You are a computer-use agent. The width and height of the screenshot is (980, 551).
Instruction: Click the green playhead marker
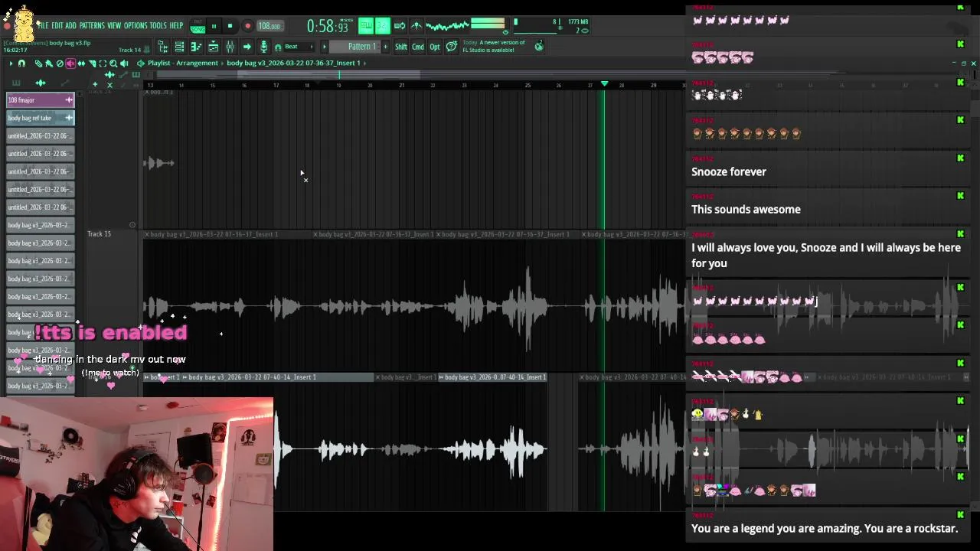coord(604,83)
